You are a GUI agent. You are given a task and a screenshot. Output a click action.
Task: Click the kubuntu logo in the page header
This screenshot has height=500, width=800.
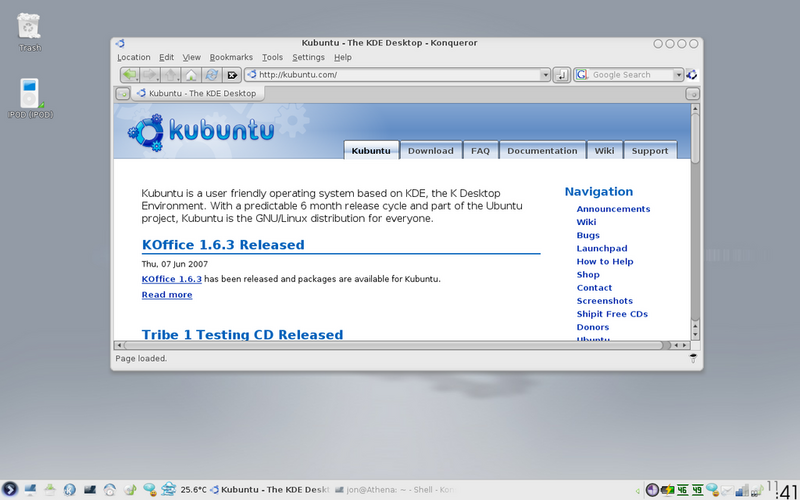tap(201, 132)
